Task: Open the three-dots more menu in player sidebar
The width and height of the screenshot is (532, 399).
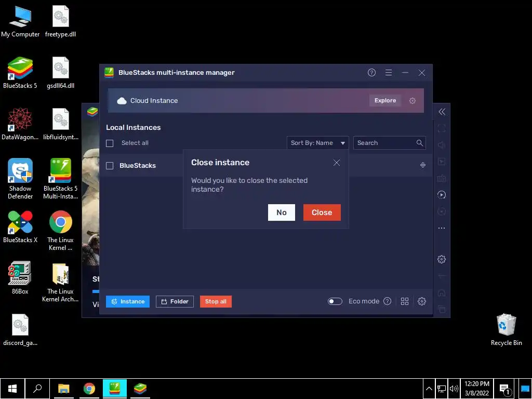Action: click(442, 228)
